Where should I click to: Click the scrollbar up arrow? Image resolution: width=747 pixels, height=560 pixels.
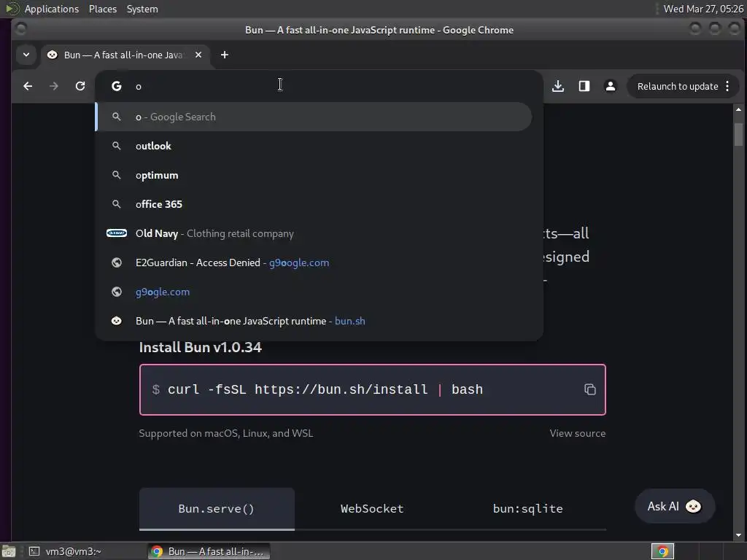738,109
